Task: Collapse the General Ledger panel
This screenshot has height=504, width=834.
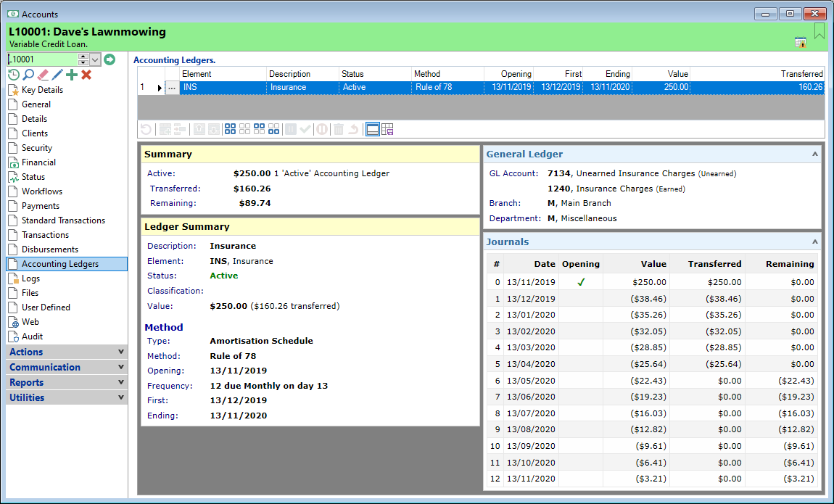Action: [814, 154]
